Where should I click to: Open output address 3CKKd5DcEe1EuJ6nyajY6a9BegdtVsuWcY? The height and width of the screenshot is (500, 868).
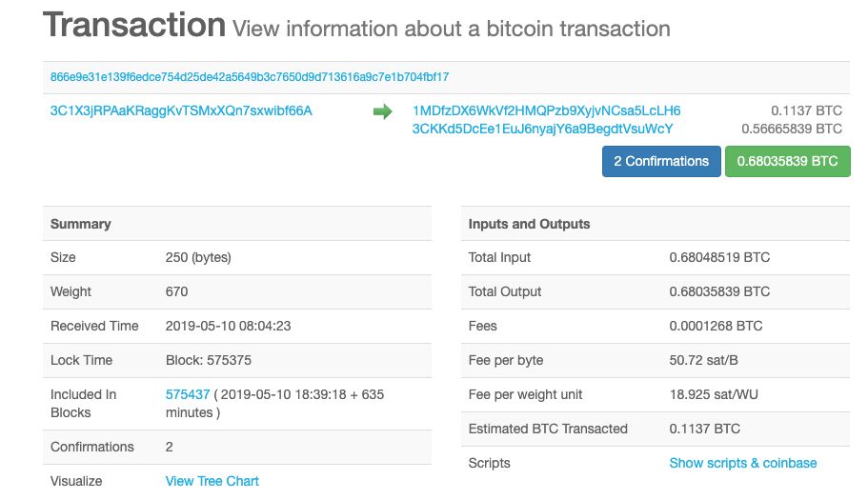[542, 129]
